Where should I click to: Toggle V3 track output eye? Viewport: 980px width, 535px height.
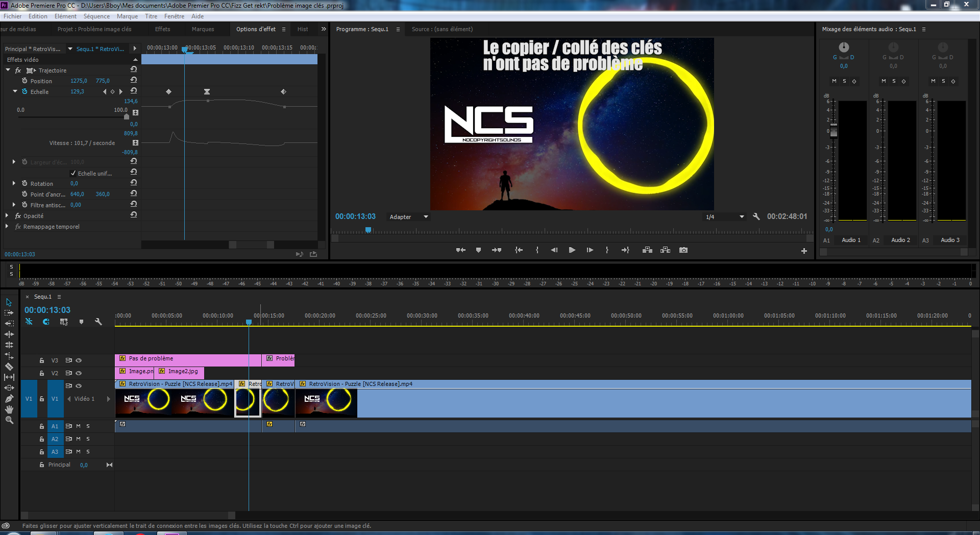click(x=79, y=360)
